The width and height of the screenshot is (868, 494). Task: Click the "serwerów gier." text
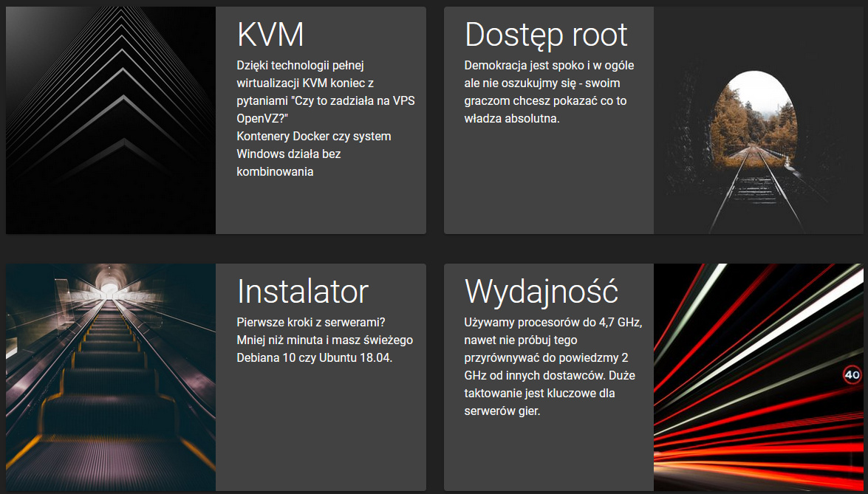(x=502, y=411)
